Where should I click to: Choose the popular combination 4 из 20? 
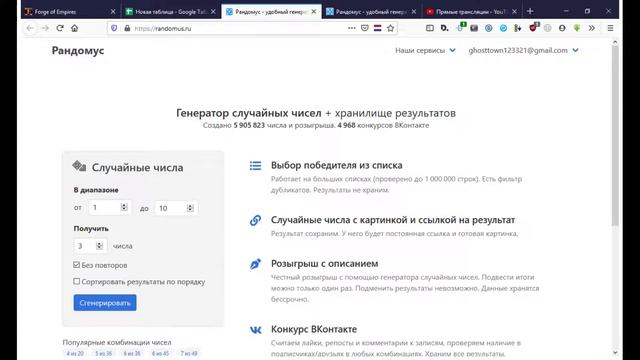(75, 353)
